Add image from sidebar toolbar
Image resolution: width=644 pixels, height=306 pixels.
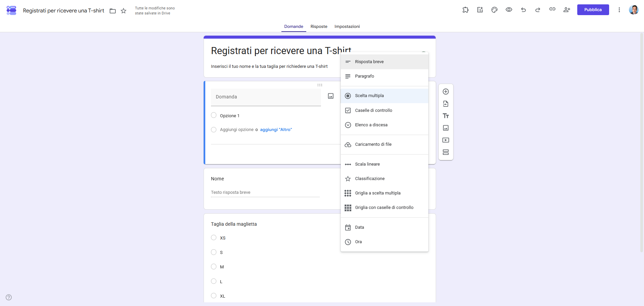pos(446,128)
